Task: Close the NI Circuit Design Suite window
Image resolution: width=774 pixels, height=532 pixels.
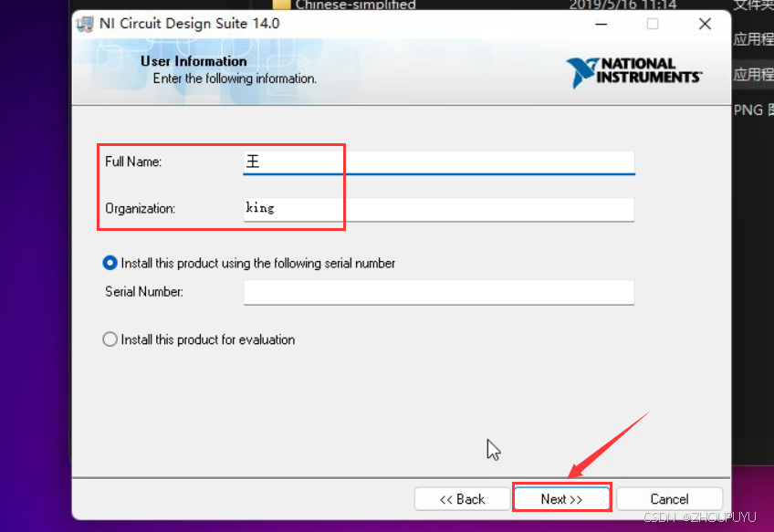Action: tap(705, 24)
